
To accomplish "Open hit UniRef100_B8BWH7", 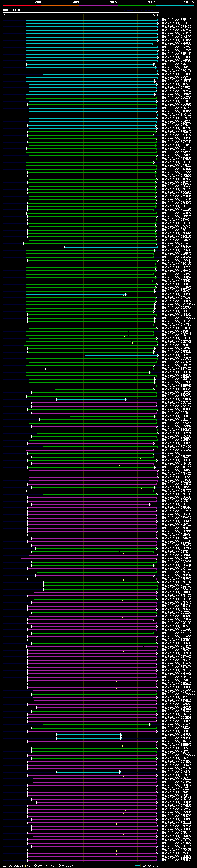I will click(x=177, y=386).
